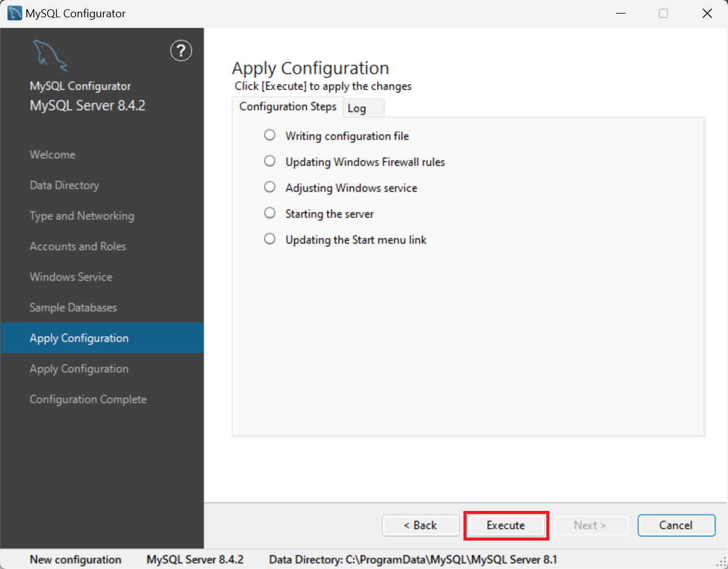Image resolution: width=728 pixels, height=569 pixels.
Task: Click the Data Directory path in status bar
Action: pyautogui.click(x=413, y=560)
